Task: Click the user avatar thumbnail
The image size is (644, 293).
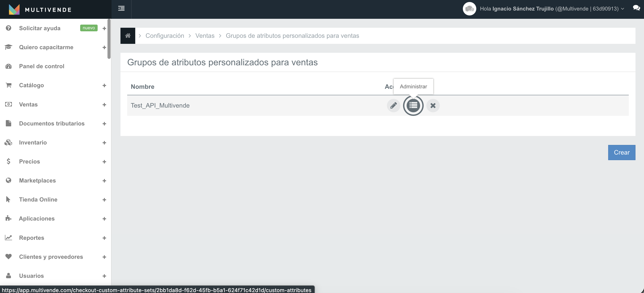Action: tap(469, 9)
